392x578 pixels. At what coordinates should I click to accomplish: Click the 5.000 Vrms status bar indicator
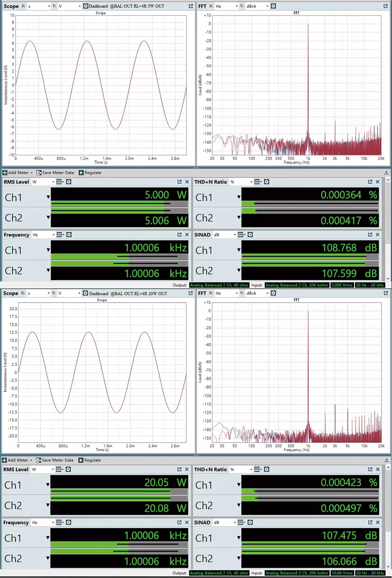point(342,285)
